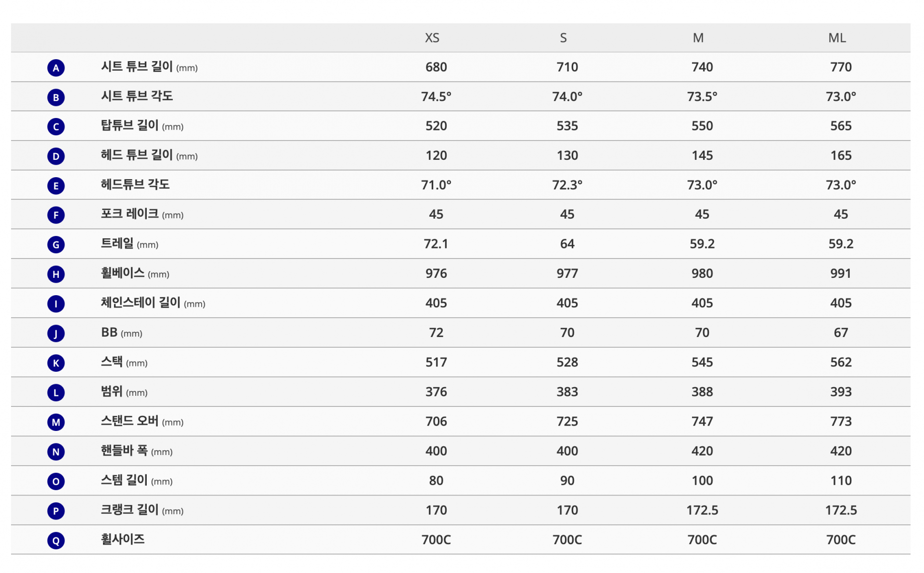Select the blue circle icon labeled E
This screenshot has width=924, height=573.
[56, 186]
